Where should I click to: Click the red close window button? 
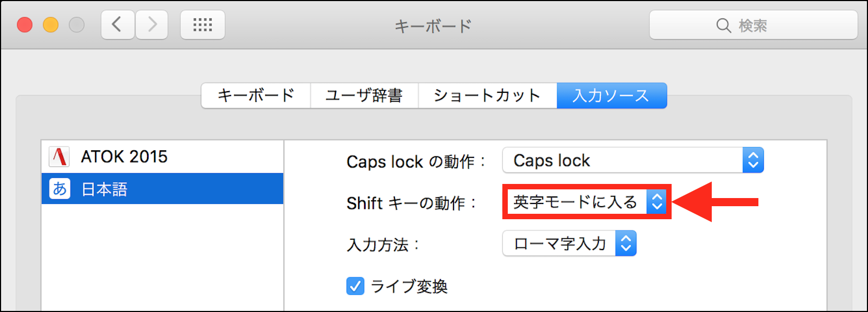tap(25, 25)
